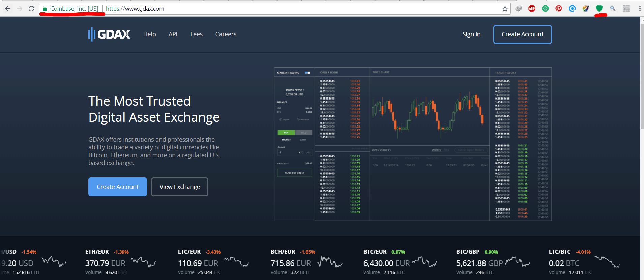Click the Volume 322 BCH text

[x=290, y=272]
